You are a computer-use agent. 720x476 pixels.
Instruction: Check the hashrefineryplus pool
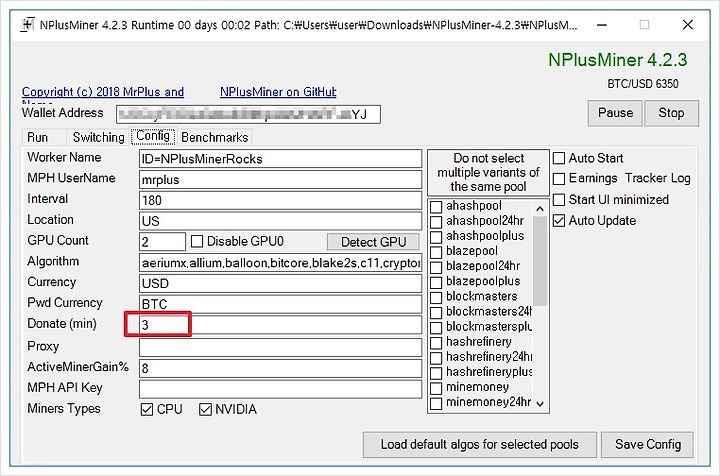(x=436, y=373)
